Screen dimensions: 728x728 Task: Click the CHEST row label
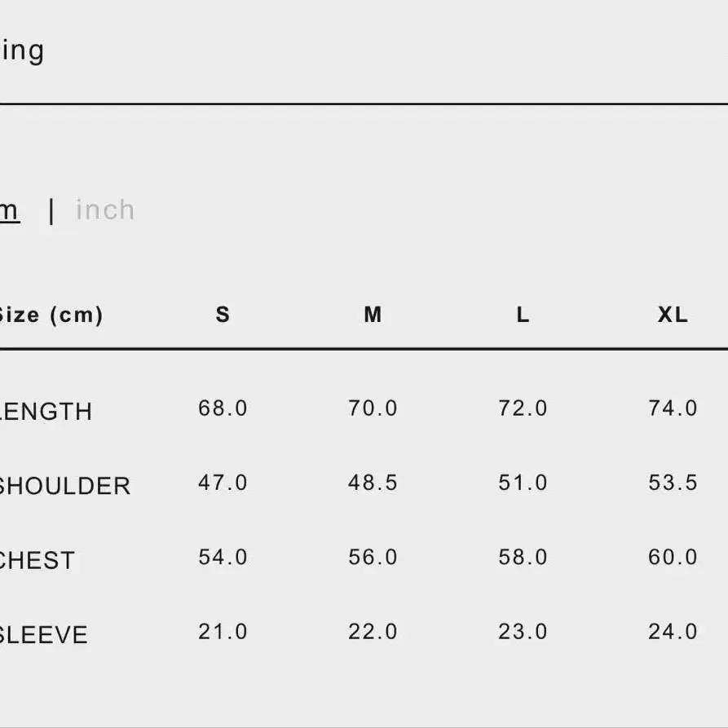(x=38, y=560)
